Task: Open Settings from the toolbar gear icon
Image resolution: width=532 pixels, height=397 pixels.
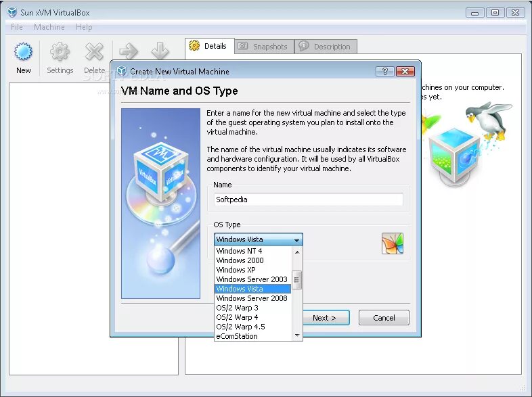Action: click(x=60, y=52)
